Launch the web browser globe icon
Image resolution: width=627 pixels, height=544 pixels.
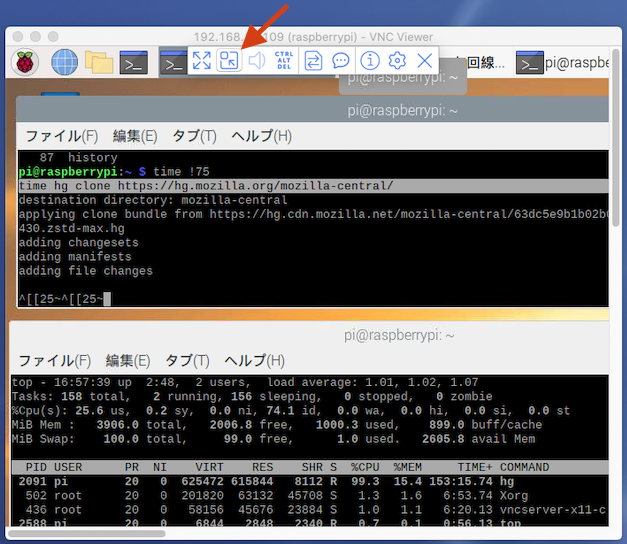(65, 62)
